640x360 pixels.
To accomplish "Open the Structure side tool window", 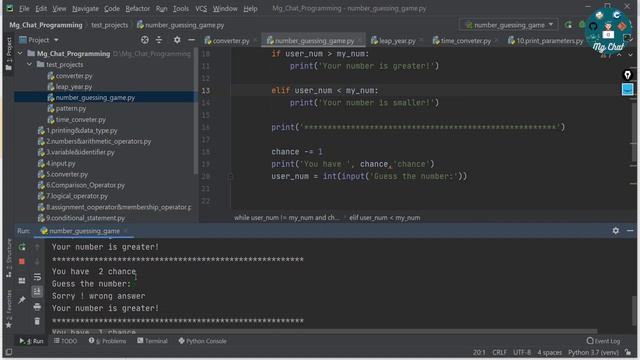I will coord(8,258).
